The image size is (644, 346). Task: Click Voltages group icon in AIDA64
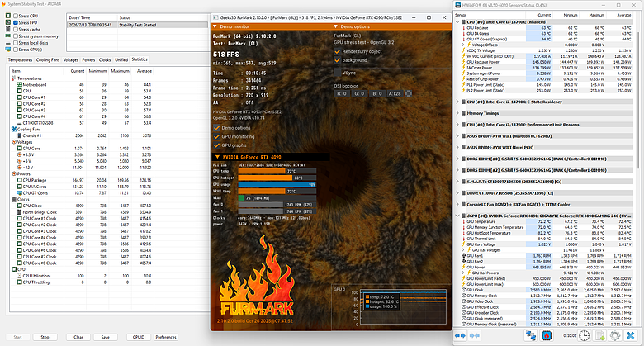point(14,142)
